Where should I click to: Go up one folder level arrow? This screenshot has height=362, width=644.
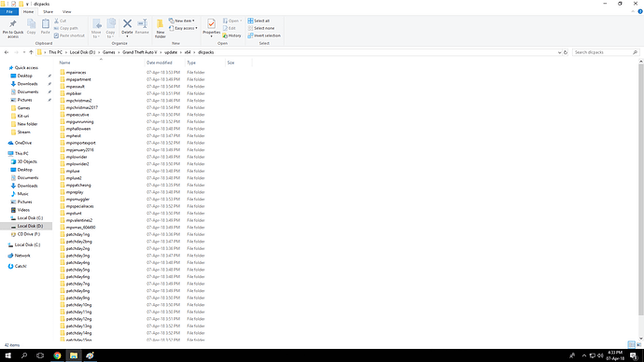pos(31,52)
